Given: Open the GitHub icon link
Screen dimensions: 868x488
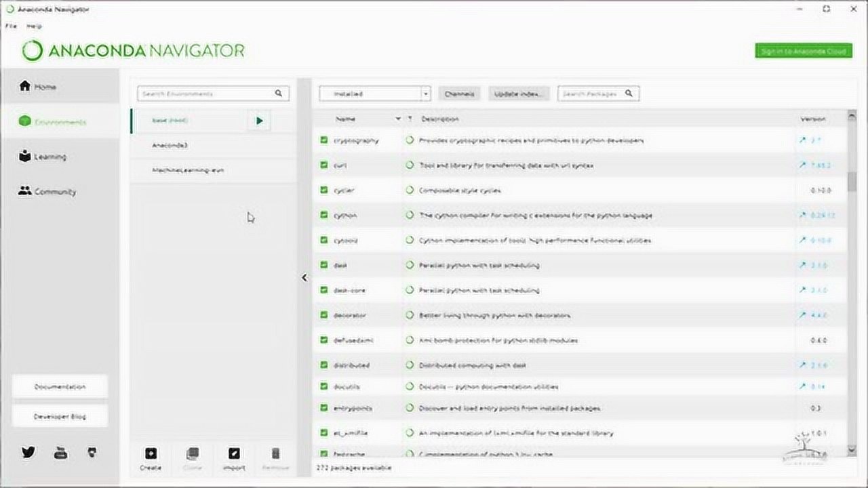Looking at the screenshot, I should (92, 453).
